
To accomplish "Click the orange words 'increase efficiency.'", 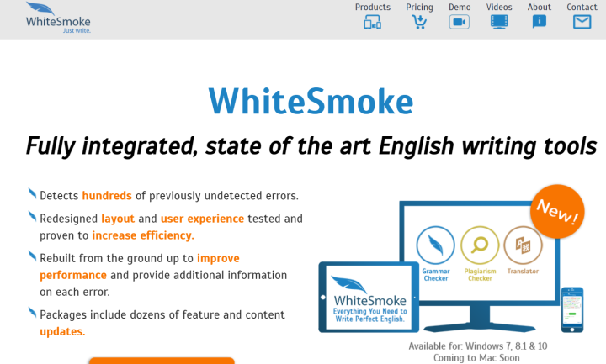I will point(143,235).
